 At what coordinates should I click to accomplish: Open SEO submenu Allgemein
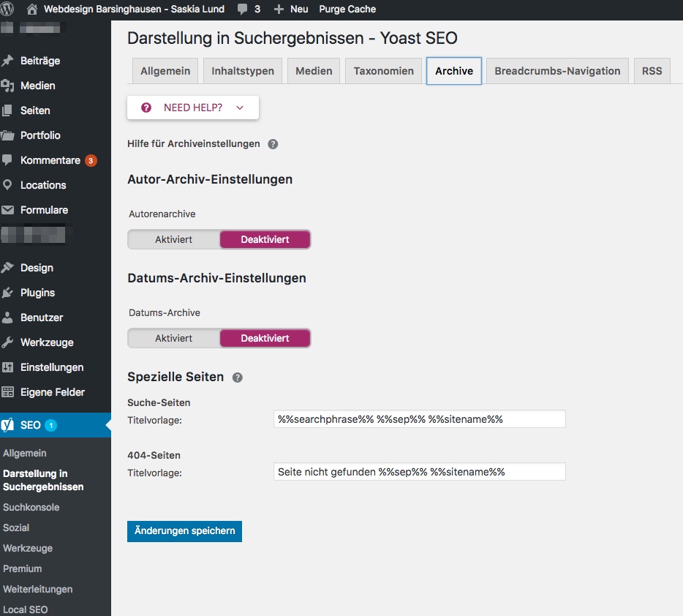coord(25,453)
